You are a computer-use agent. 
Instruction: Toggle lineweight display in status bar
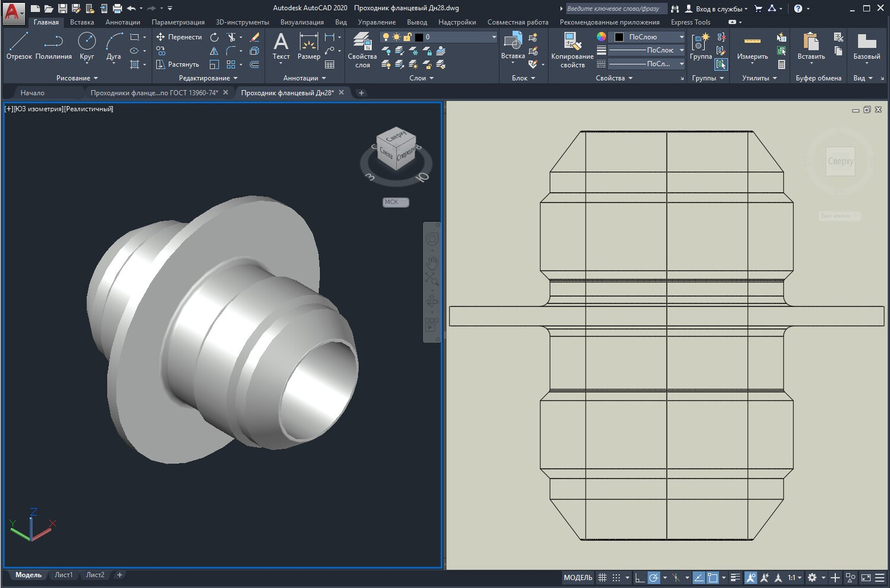pyautogui.click(x=735, y=577)
